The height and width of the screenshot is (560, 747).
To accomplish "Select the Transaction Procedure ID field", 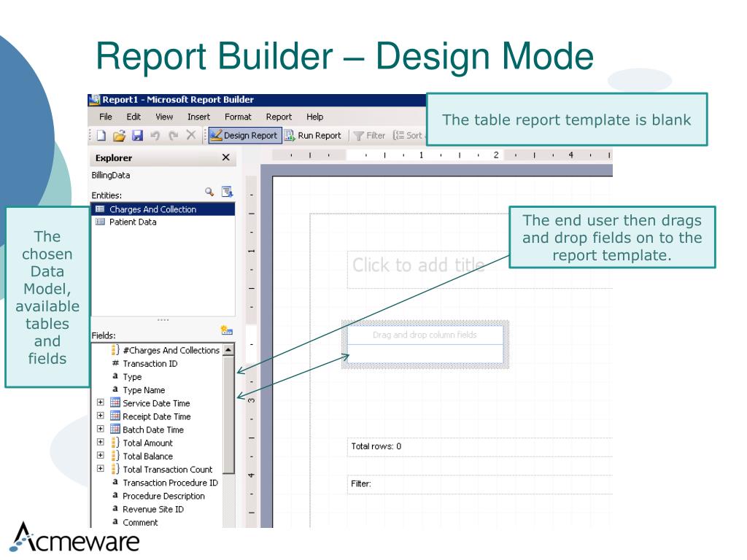I will (170, 483).
